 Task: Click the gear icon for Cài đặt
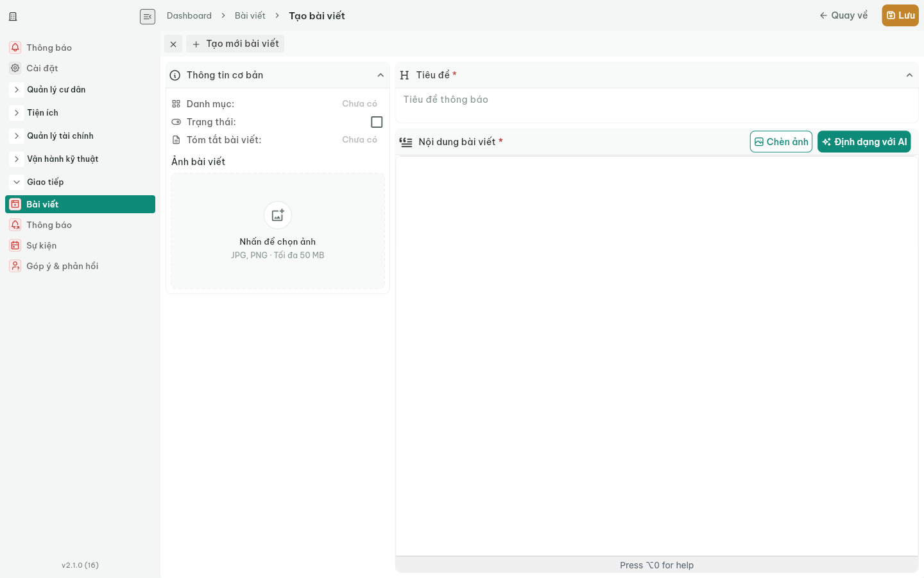click(15, 68)
